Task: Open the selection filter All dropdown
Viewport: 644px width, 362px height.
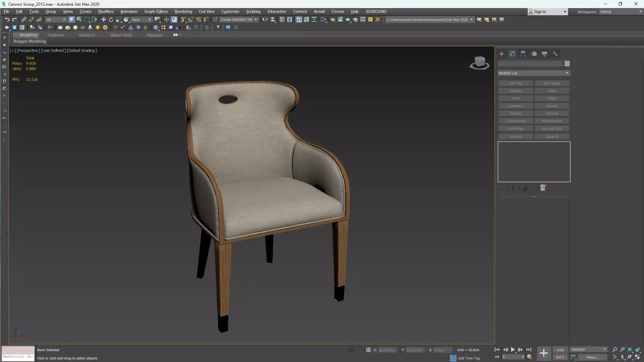Action: point(56,19)
